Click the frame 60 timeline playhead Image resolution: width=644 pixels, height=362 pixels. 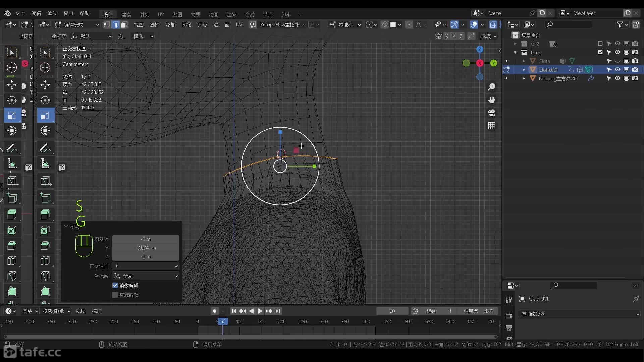(222, 322)
